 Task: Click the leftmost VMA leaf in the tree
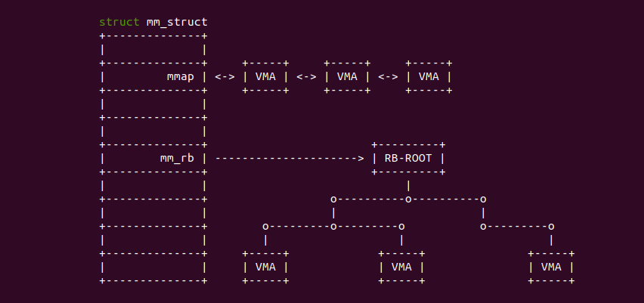(x=265, y=267)
